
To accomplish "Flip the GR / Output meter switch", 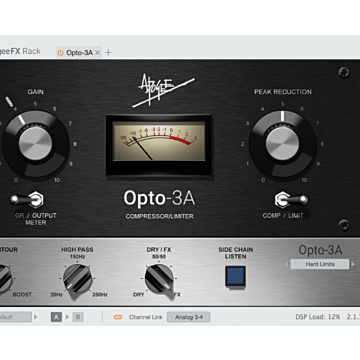I will [x=27, y=200].
